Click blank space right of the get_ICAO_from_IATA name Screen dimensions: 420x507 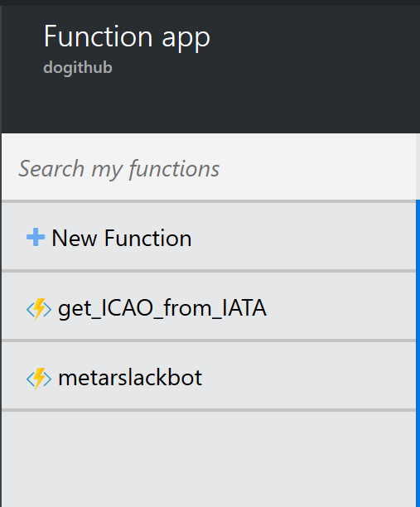pos(340,307)
